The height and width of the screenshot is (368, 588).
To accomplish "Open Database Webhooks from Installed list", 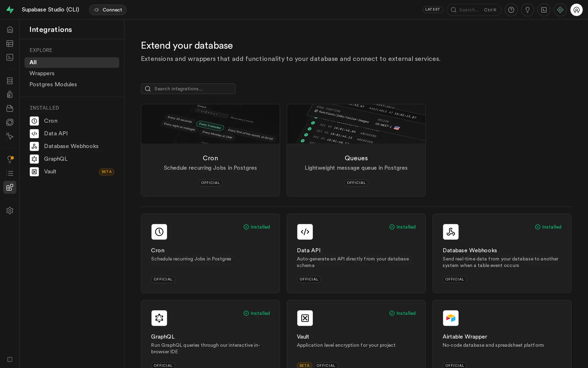I will coord(72,146).
